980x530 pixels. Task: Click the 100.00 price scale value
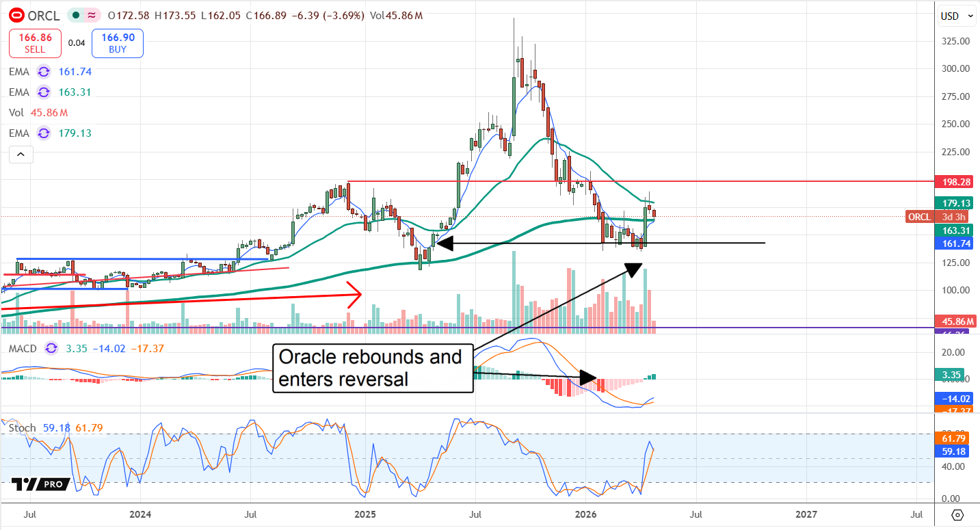[955, 290]
